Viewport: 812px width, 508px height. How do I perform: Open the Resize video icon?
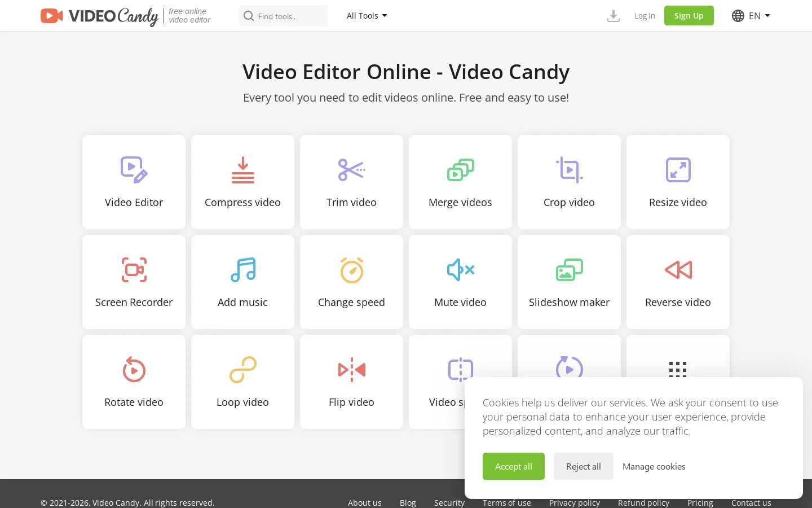(x=678, y=170)
